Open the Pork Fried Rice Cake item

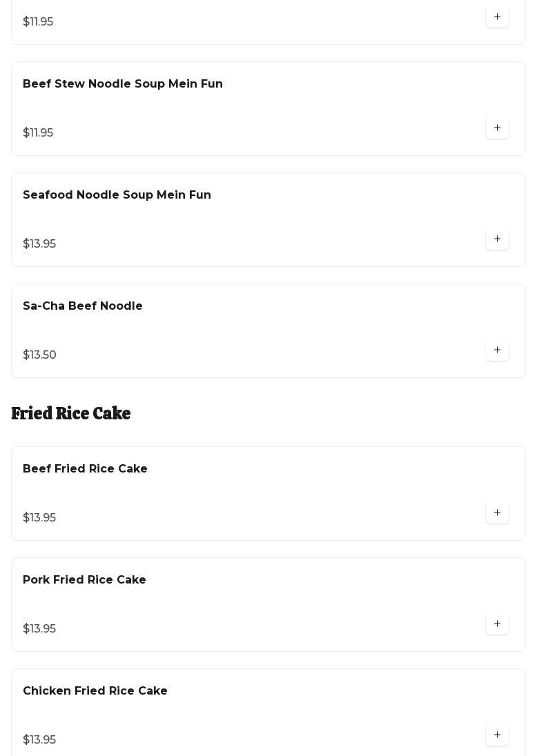click(84, 580)
